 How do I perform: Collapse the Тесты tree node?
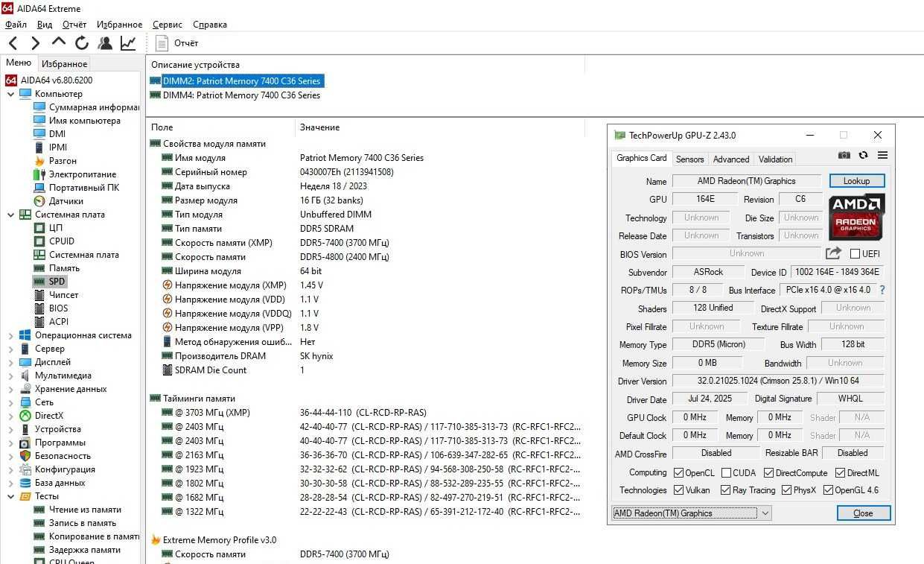point(10,496)
